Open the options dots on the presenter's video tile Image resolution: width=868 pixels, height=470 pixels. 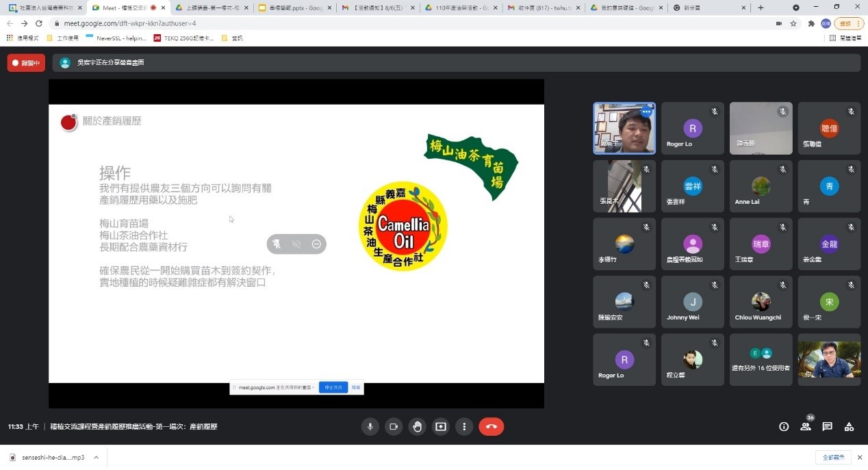coord(646,112)
